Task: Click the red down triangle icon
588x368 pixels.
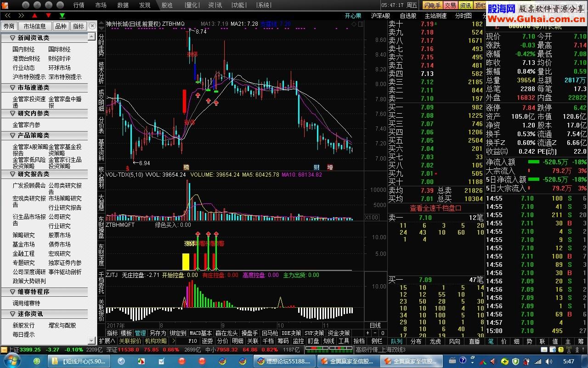Action: [x=49, y=16]
